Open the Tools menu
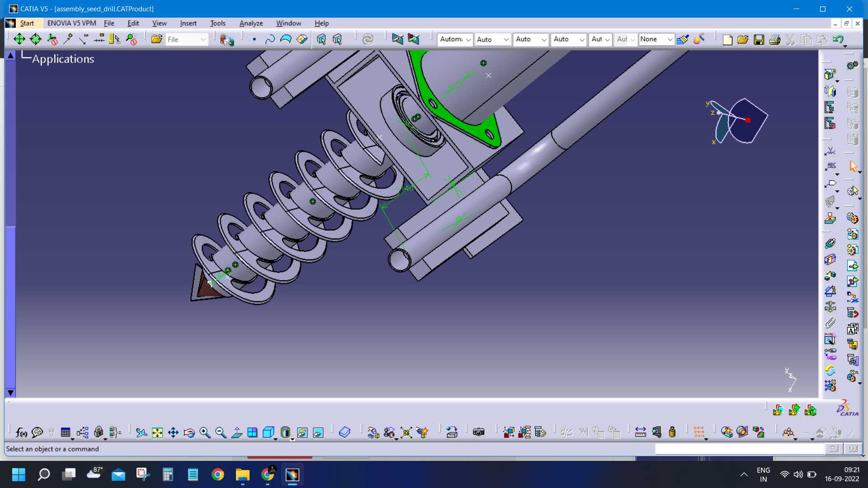The height and width of the screenshot is (488, 868). 217,23
